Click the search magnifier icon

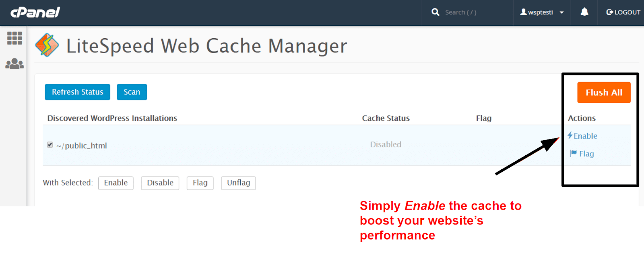435,12
